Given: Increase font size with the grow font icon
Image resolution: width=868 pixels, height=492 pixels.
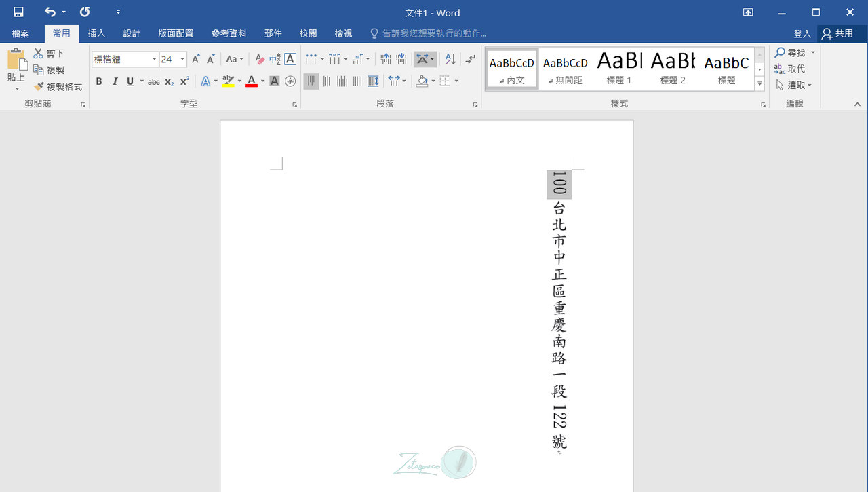Looking at the screenshot, I should pyautogui.click(x=195, y=59).
